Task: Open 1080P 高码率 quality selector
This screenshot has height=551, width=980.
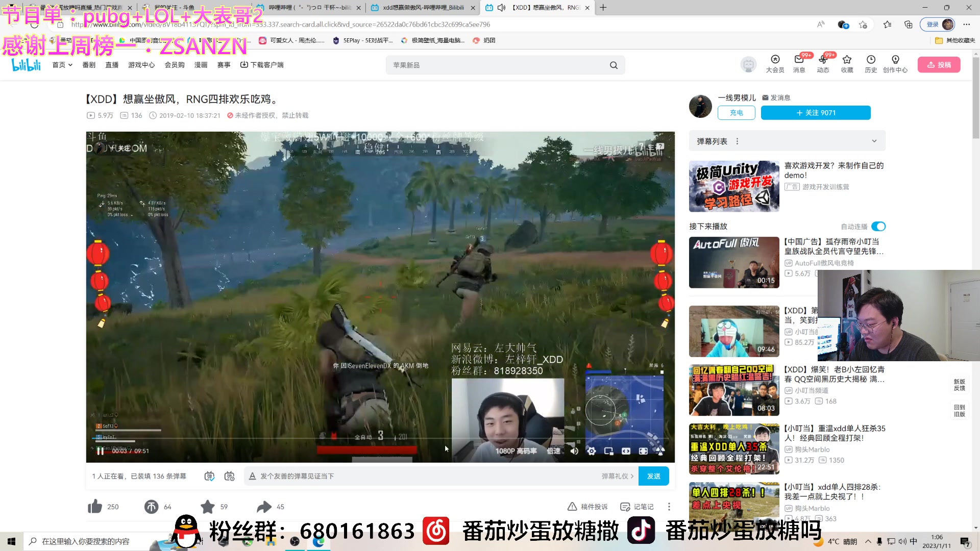Action: pos(516,451)
